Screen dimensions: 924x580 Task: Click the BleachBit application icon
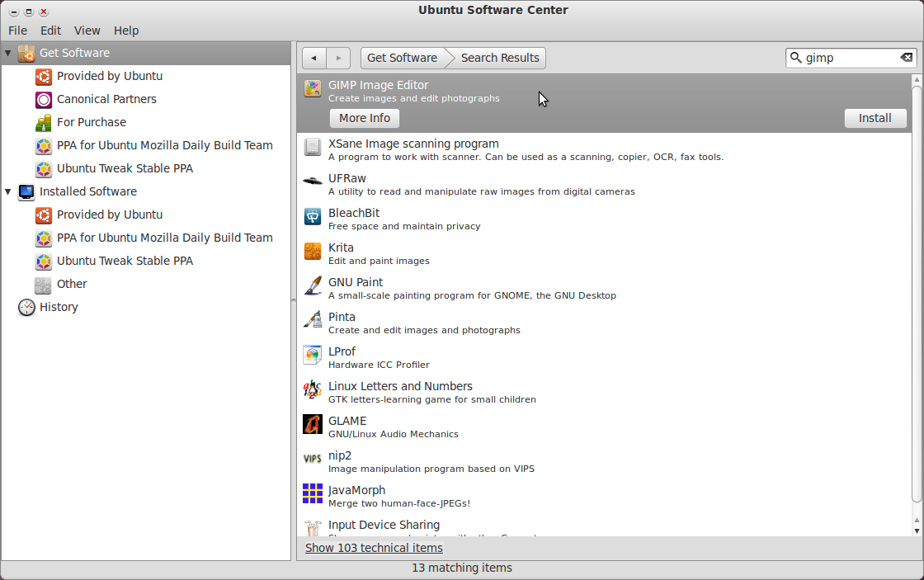pyautogui.click(x=313, y=216)
